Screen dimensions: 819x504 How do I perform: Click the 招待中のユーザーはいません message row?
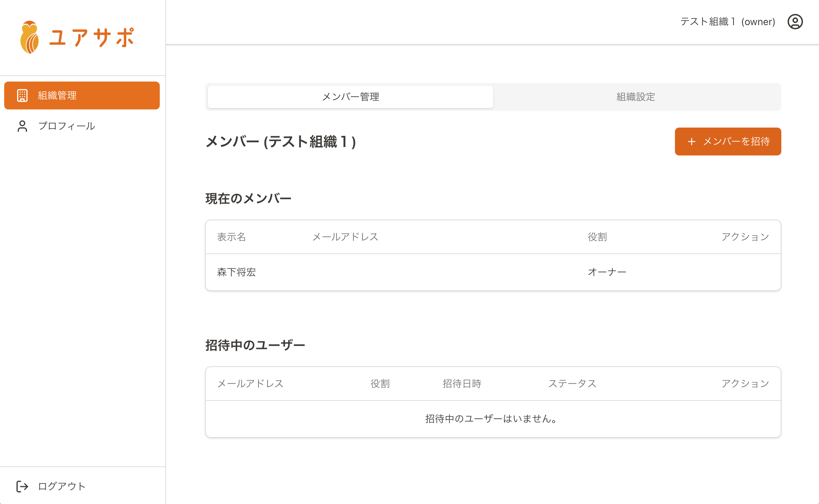pyautogui.click(x=491, y=419)
